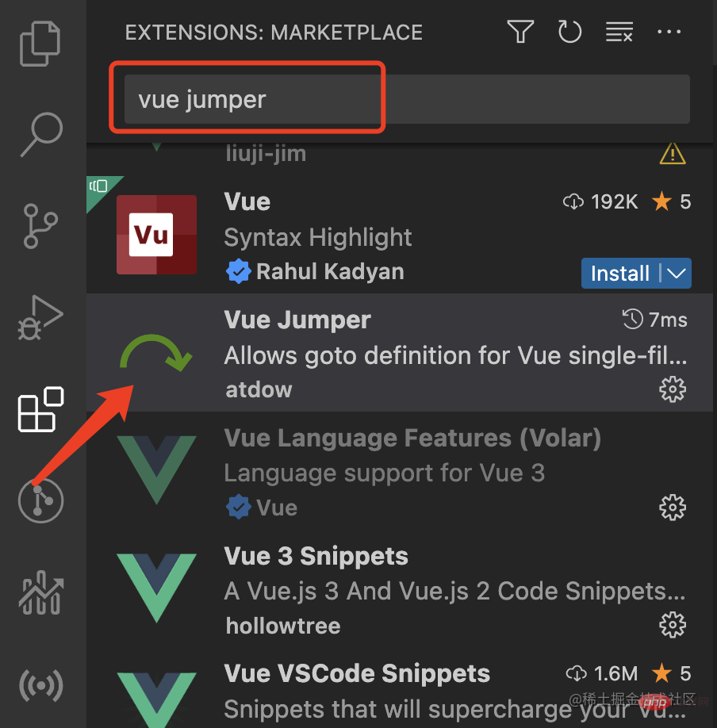The width and height of the screenshot is (717, 728).
Task: Open the Source Control view
Action: [40, 226]
